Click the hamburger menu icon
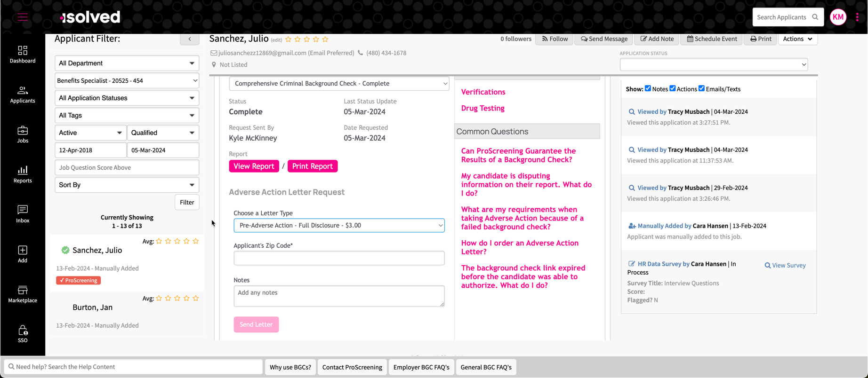 23,17
